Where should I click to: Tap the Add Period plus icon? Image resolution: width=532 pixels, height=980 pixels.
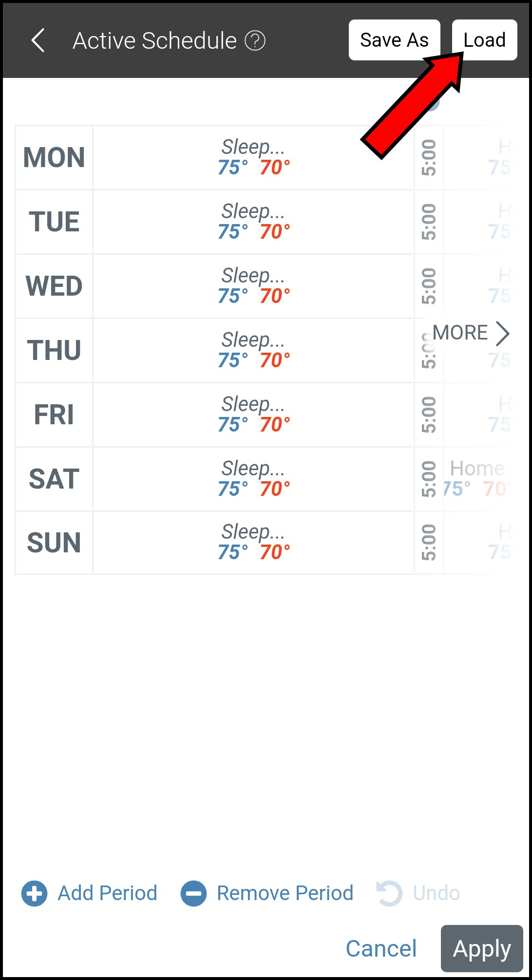click(x=34, y=894)
